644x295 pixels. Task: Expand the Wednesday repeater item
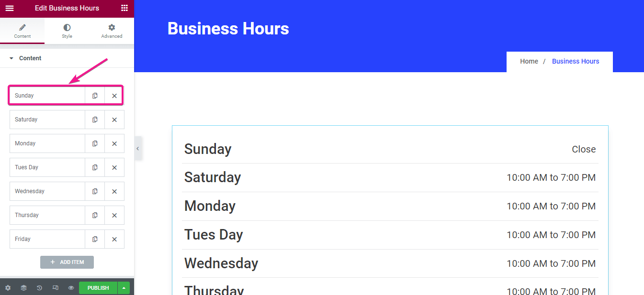point(47,191)
